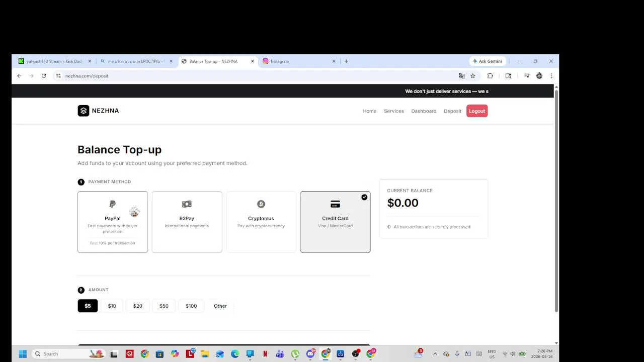Screen dimensions: 644x362
Task: Choose B2Pay as payment method
Action: click(x=187, y=222)
